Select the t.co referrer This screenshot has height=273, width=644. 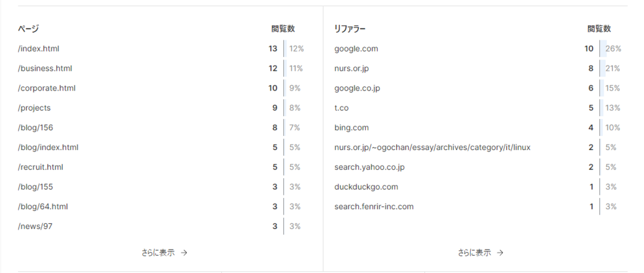(342, 108)
